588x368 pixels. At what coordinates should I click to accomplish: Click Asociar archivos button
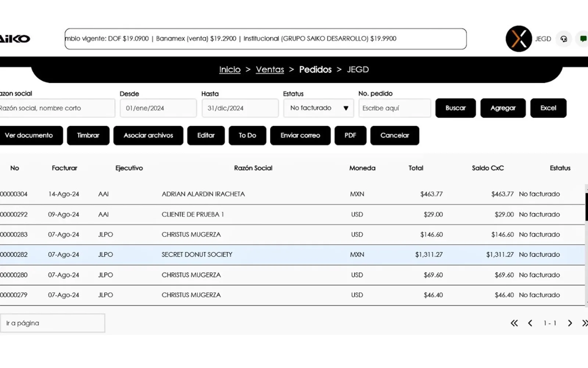click(148, 135)
